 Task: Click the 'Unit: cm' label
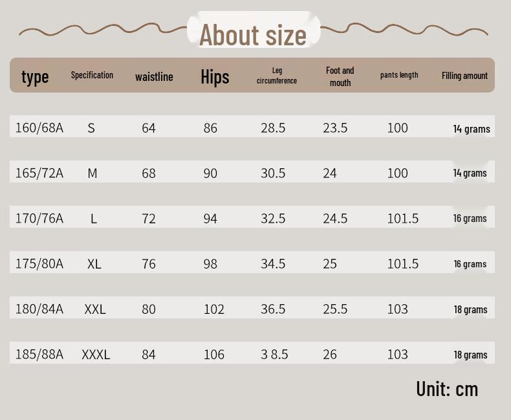click(x=447, y=388)
